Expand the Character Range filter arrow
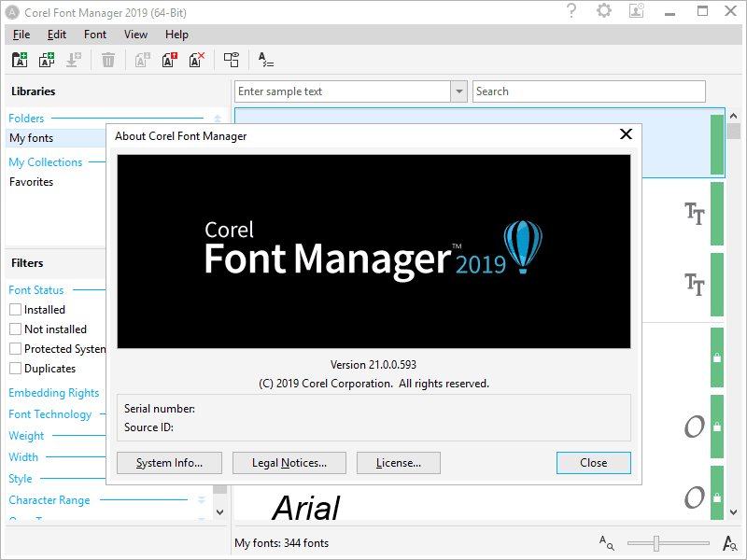Viewport: 747px width, 560px height. (x=202, y=500)
